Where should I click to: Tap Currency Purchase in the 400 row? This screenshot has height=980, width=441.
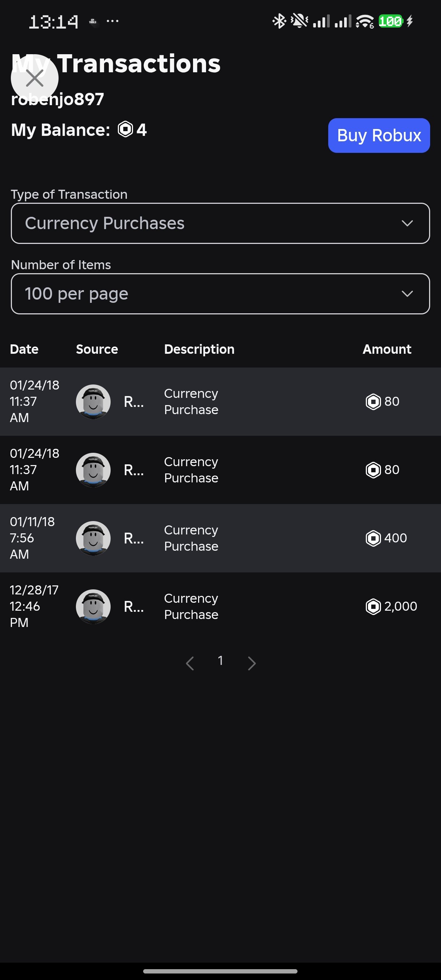pos(191,538)
